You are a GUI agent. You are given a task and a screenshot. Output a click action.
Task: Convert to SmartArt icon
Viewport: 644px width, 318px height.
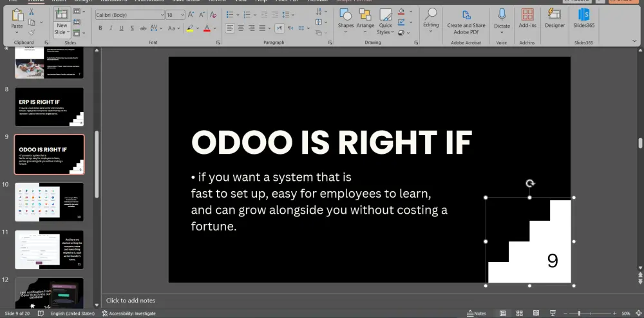319,33
